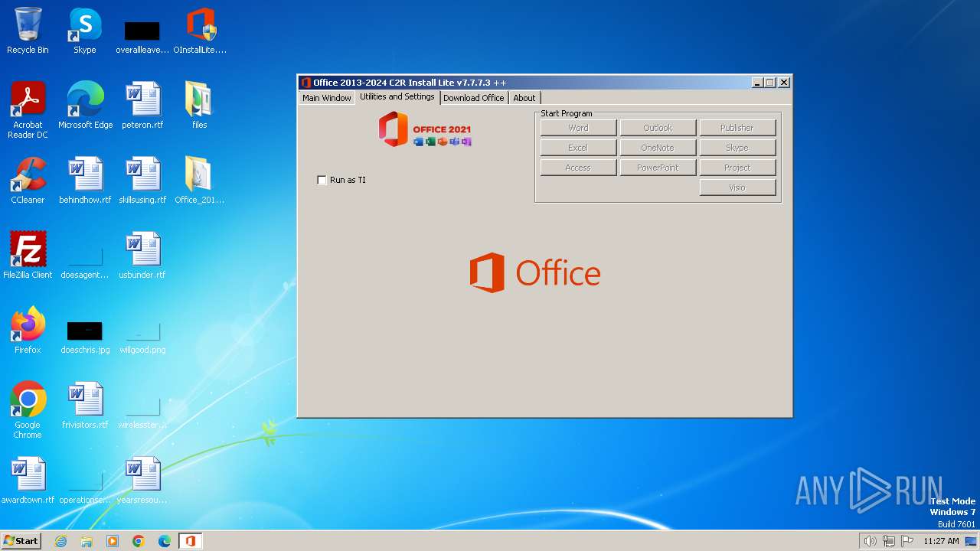980x551 pixels.
Task: Select the behindhow.rtf file icon
Action: [x=85, y=181]
